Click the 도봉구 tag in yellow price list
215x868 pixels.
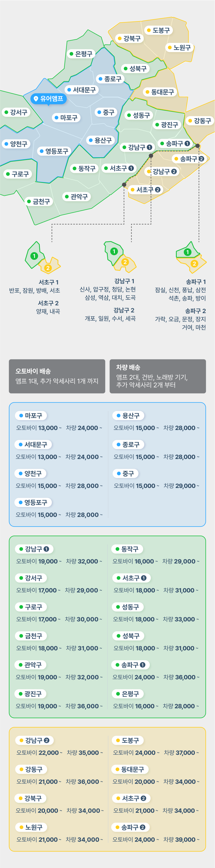pos(127,740)
